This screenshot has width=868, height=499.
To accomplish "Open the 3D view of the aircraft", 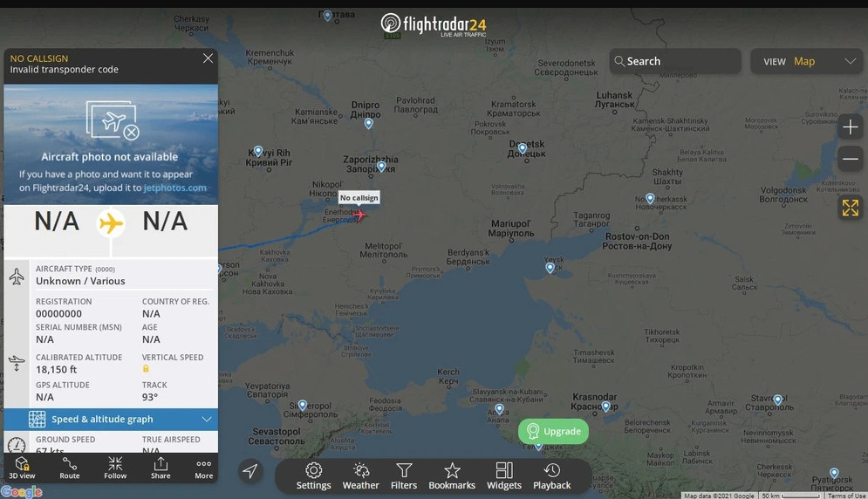I will pyautogui.click(x=22, y=468).
